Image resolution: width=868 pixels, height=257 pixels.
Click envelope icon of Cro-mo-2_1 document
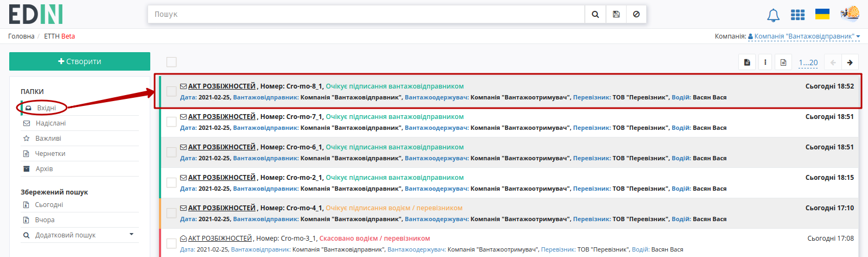pos(183,178)
